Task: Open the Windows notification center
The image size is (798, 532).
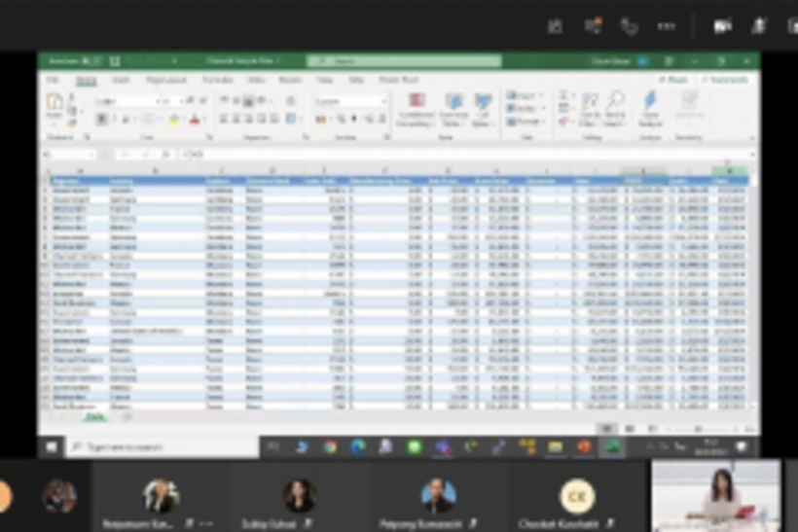Action: 742,446
